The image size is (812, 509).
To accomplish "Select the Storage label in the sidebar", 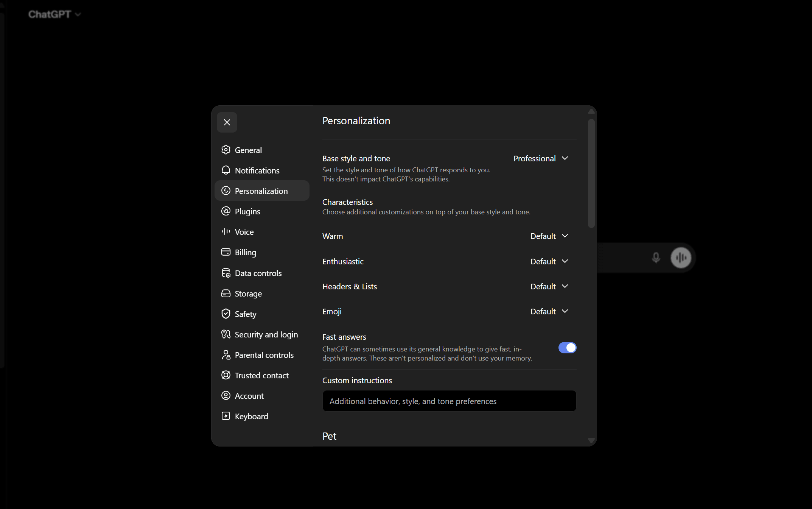I will (x=248, y=294).
